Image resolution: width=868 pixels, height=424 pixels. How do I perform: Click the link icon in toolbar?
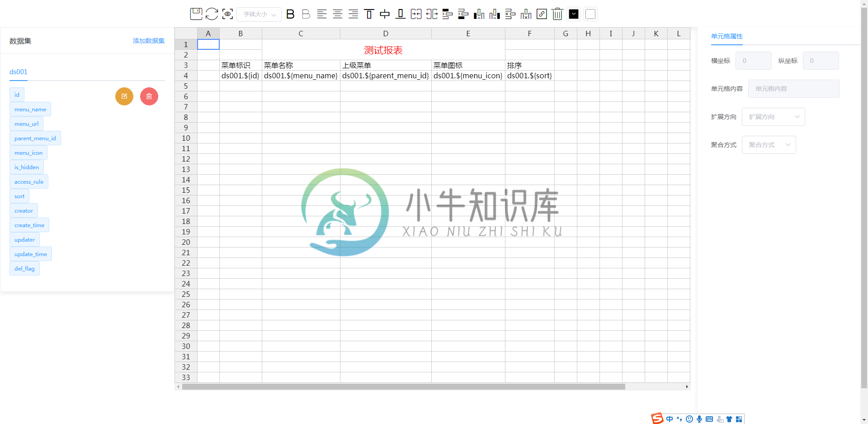click(x=542, y=14)
